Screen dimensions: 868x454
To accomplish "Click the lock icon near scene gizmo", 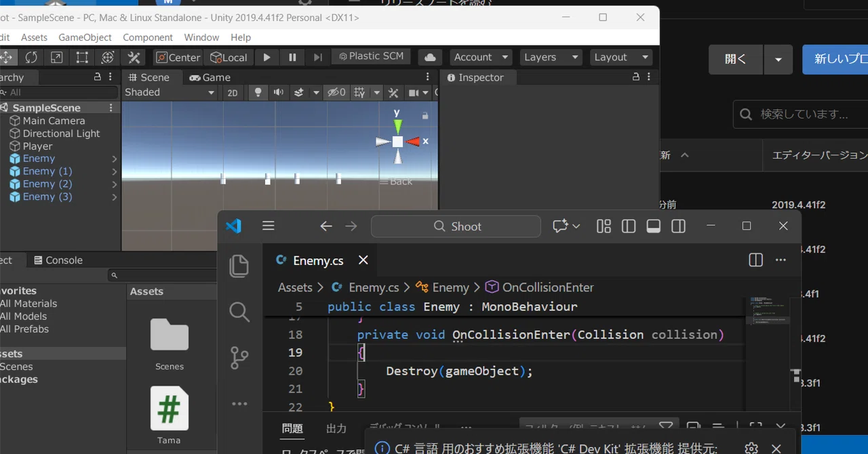I will (425, 116).
